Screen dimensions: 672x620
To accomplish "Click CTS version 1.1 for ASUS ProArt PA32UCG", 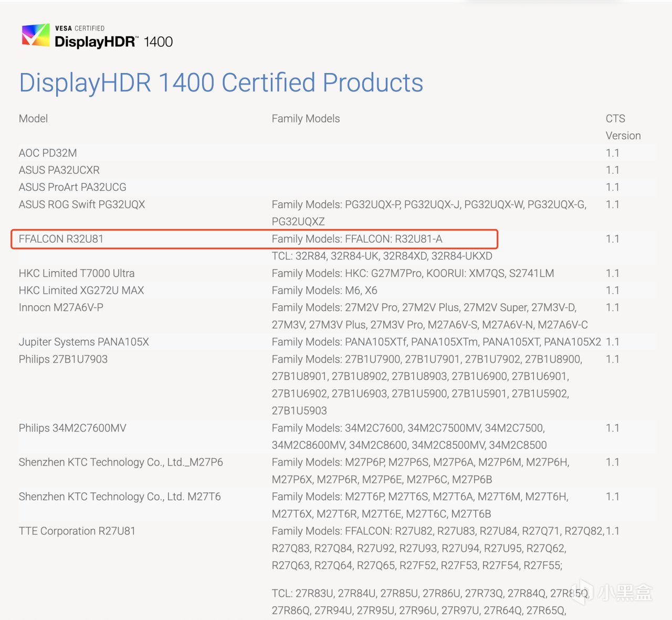I will coord(612,187).
